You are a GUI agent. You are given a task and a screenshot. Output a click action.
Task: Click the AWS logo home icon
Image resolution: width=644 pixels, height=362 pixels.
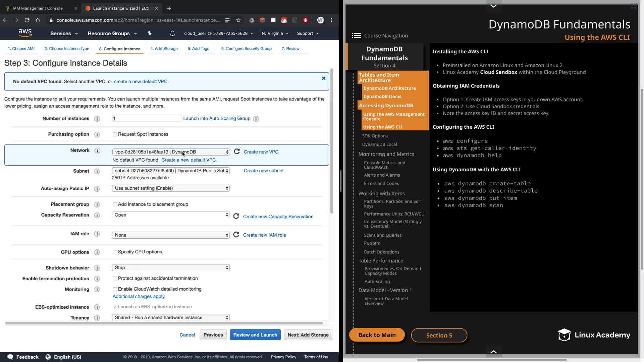tap(25, 33)
